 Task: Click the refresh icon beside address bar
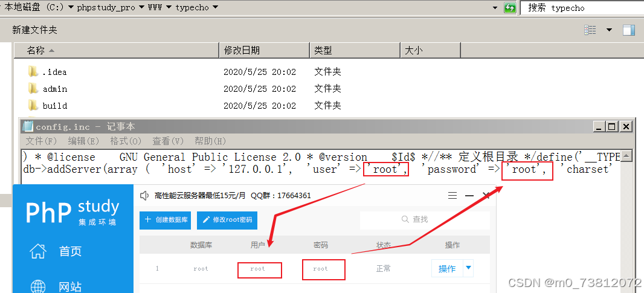pyautogui.click(x=510, y=8)
